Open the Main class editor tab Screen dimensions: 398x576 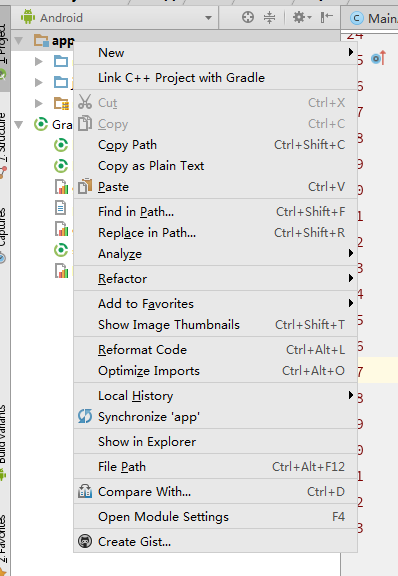click(x=371, y=18)
